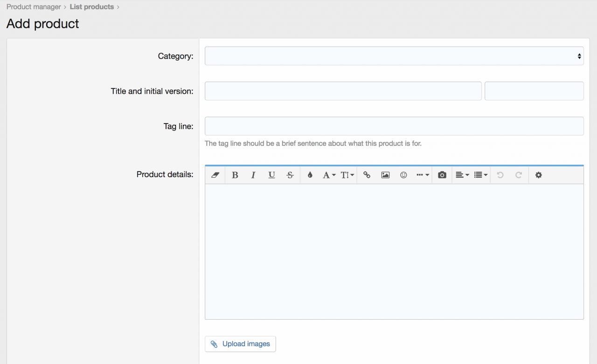Toggle italic text formatting
Viewport: 597px width, 364px height.
coord(253,175)
